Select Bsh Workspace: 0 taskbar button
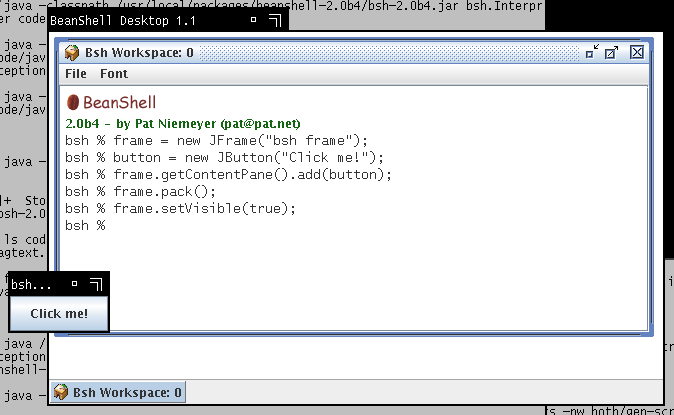The width and height of the screenshot is (674, 415). click(118, 392)
